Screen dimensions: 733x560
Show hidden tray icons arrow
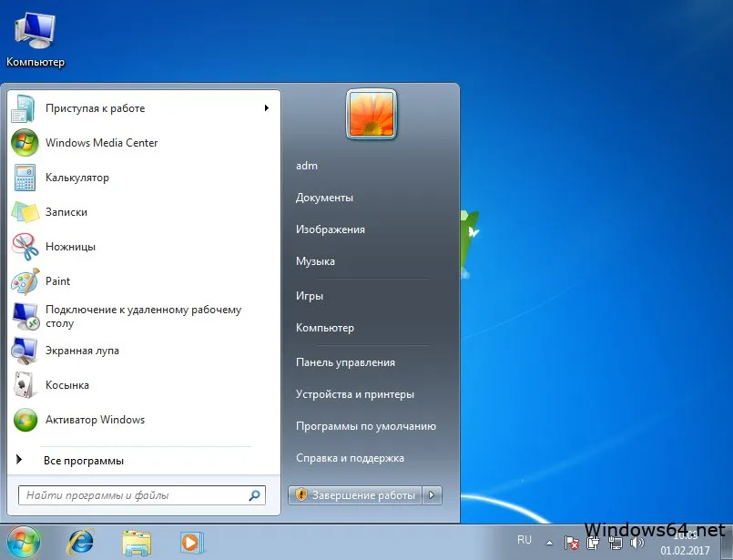pos(550,543)
